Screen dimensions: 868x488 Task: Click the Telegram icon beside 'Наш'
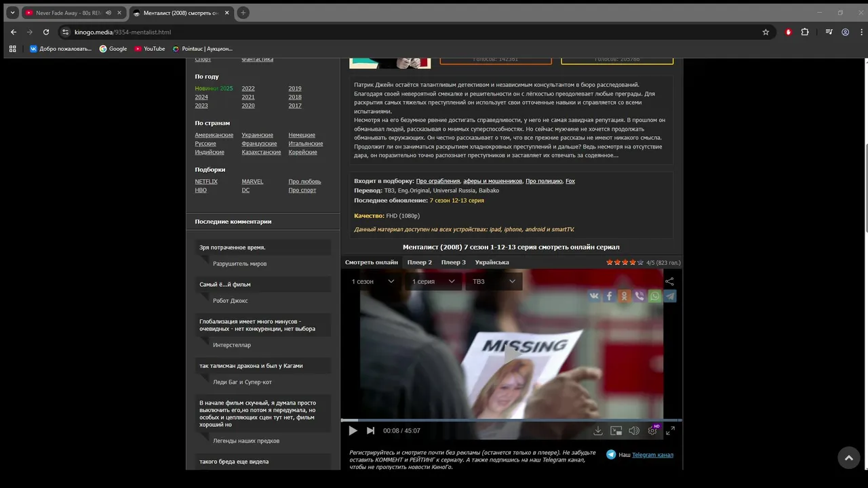pyautogui.click(x=611, y=455)
